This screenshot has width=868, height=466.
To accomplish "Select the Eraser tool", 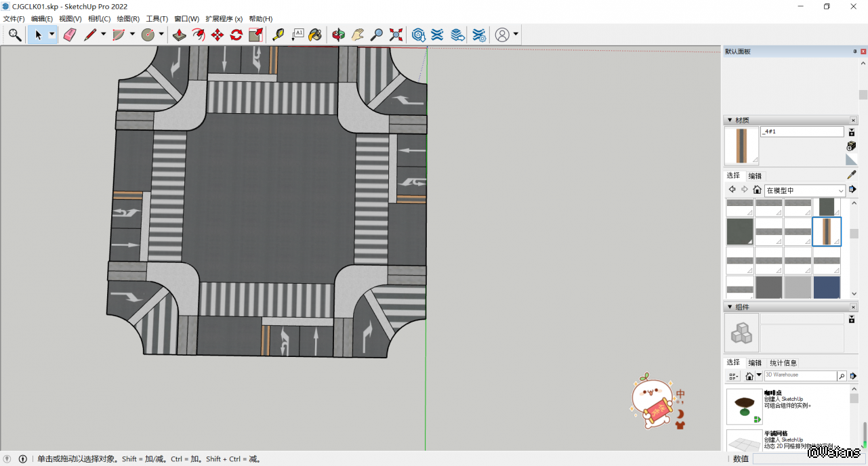I will [70, 35].
